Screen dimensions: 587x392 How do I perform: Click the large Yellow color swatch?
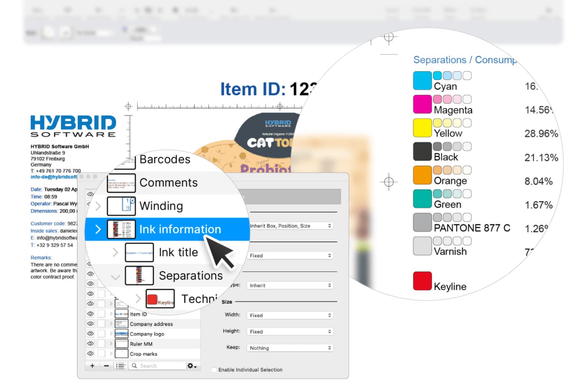[x=422, y=128]
